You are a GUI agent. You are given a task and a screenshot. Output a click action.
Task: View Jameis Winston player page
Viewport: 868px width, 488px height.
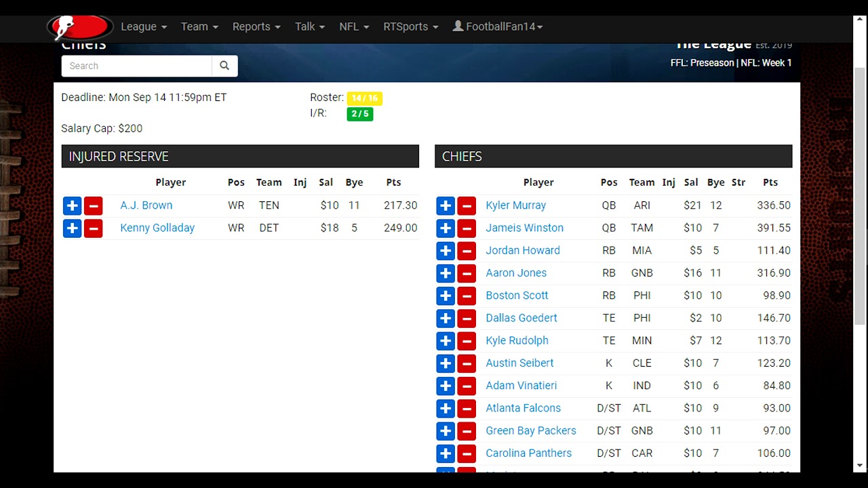click(x=524, y=228)
